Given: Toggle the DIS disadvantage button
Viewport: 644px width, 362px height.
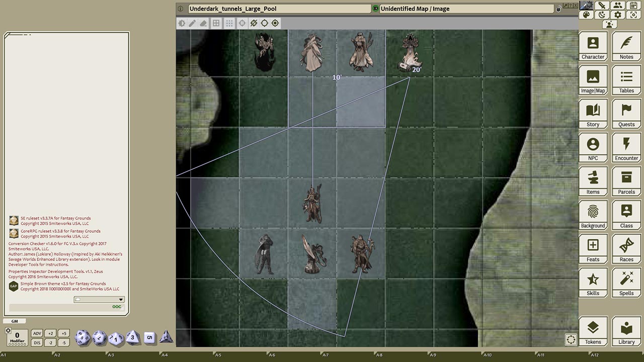Looking at the screenshot, I should tap(37, 342).
